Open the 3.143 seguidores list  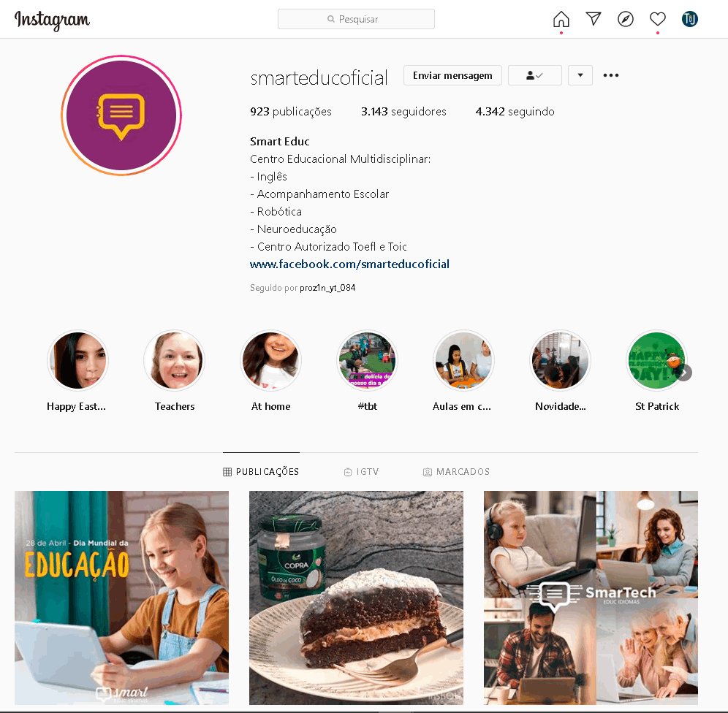point(403,111)
